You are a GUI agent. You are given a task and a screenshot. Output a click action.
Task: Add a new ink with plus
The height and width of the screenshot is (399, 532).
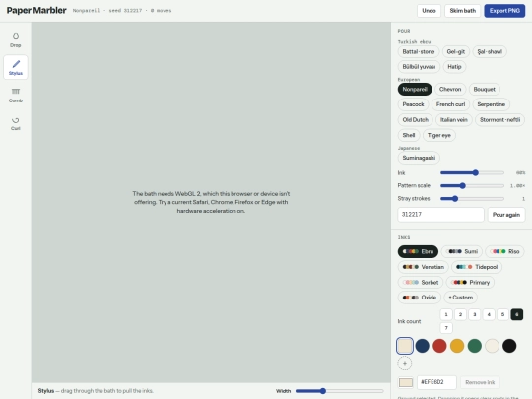(x=405, y=363)
